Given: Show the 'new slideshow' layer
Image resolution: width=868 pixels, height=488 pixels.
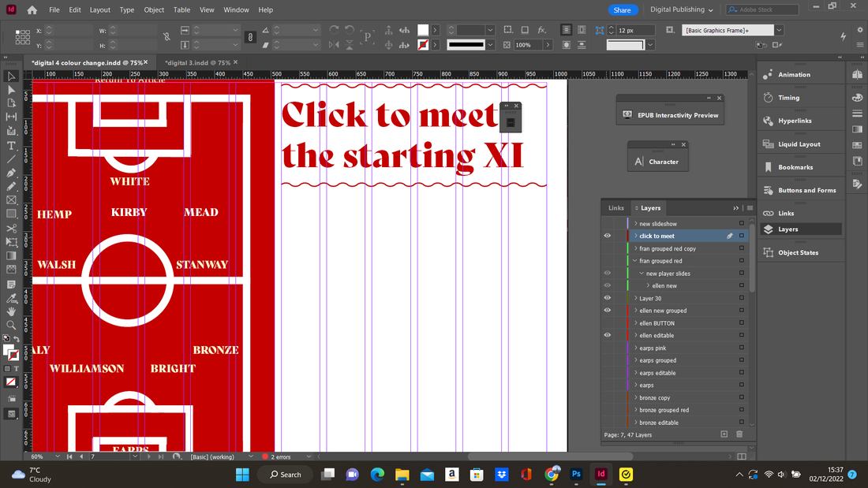Looking at the screenshot, I should [608, 224].
